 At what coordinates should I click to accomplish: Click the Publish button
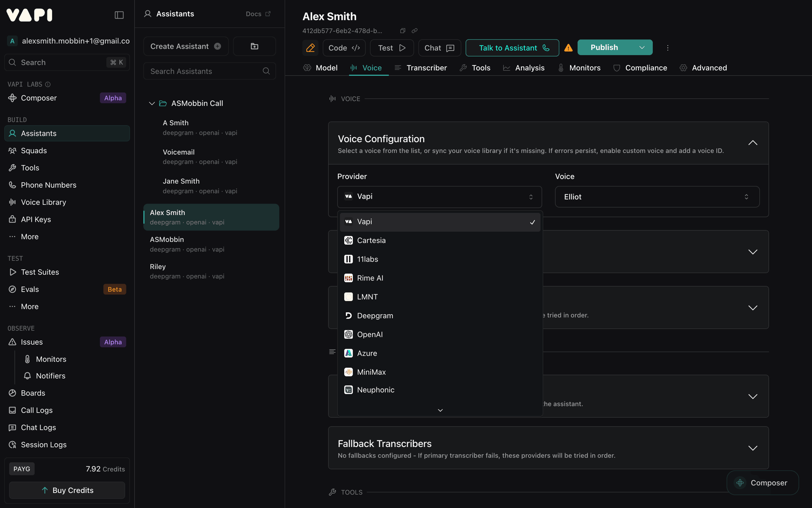[604, 47]
